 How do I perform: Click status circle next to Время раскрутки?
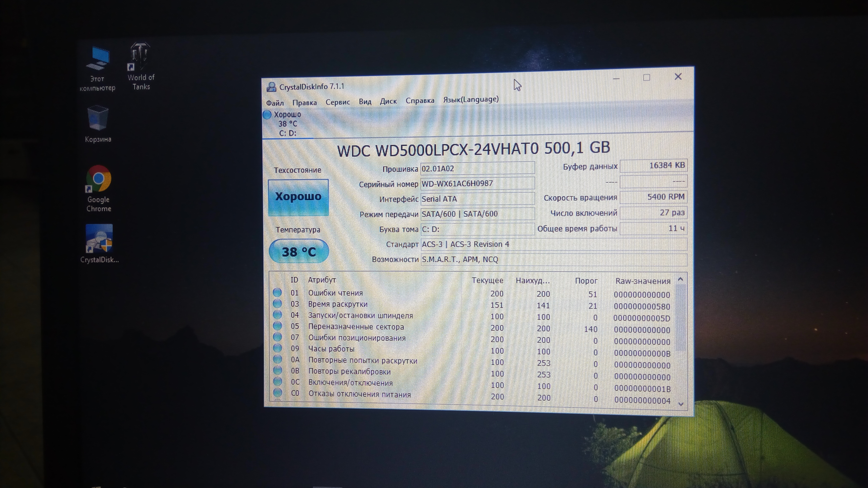point(277,304)
